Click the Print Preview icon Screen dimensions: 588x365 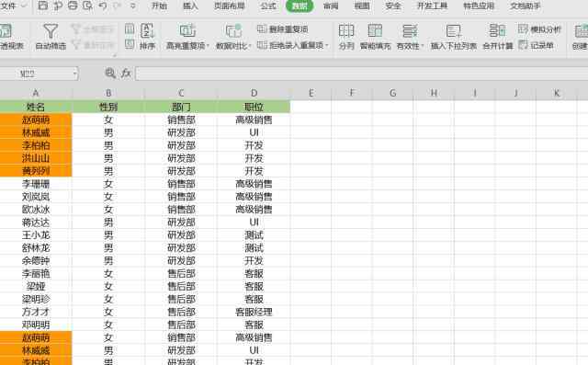point(88,6)
